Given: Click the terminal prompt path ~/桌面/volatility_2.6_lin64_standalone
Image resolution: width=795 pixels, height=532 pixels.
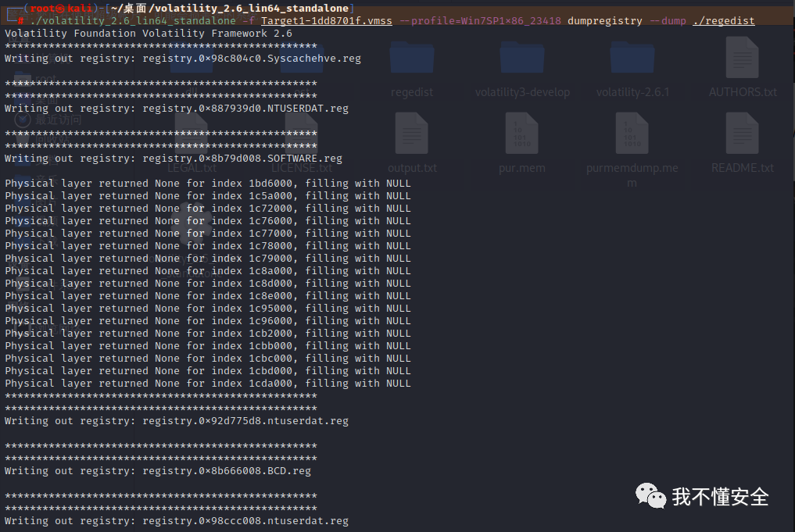Looking at the screenshot, I should (230, 8).
